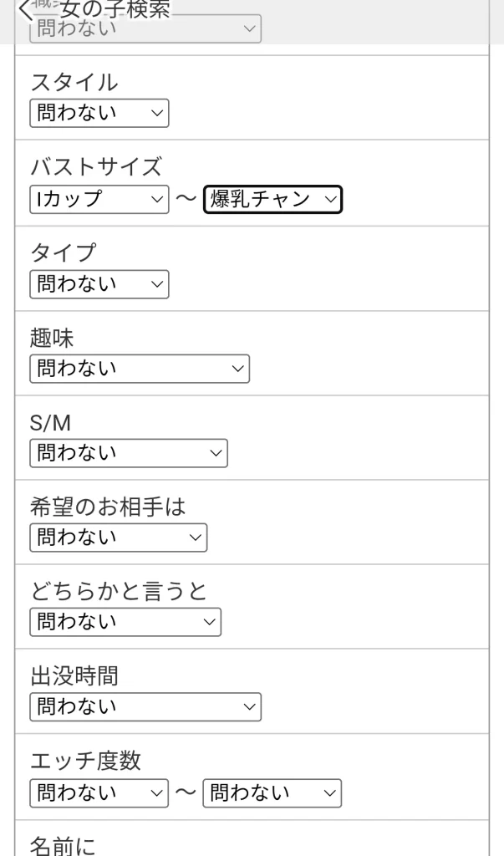Image resolution: width=504 pixels, height=856 pixels.
Task: Open the バストサイズ minimum Iカップ dropdown
Action: pyautogui.click(x=99, y=199)
